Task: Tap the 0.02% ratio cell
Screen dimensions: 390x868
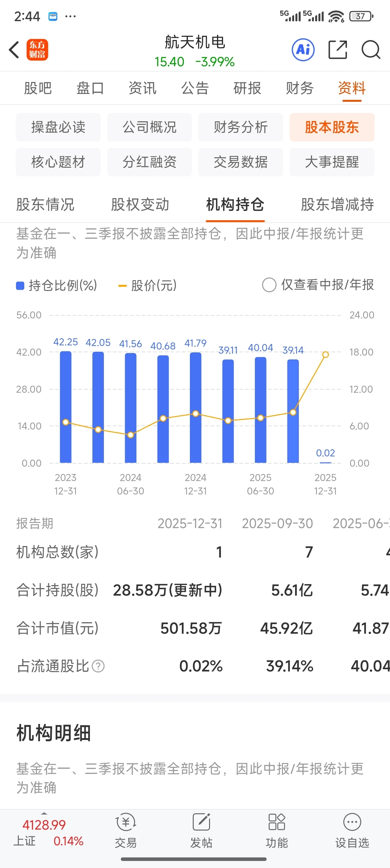Action: 201,666
